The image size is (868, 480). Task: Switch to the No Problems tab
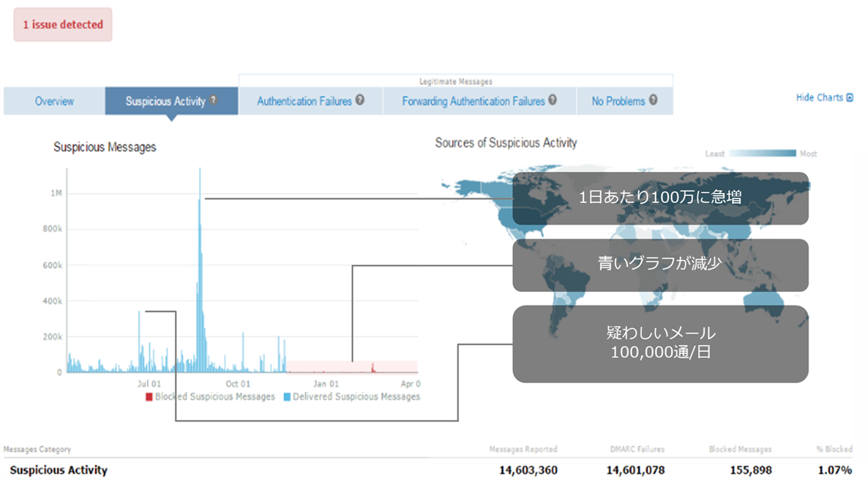(x=618, y=101)
